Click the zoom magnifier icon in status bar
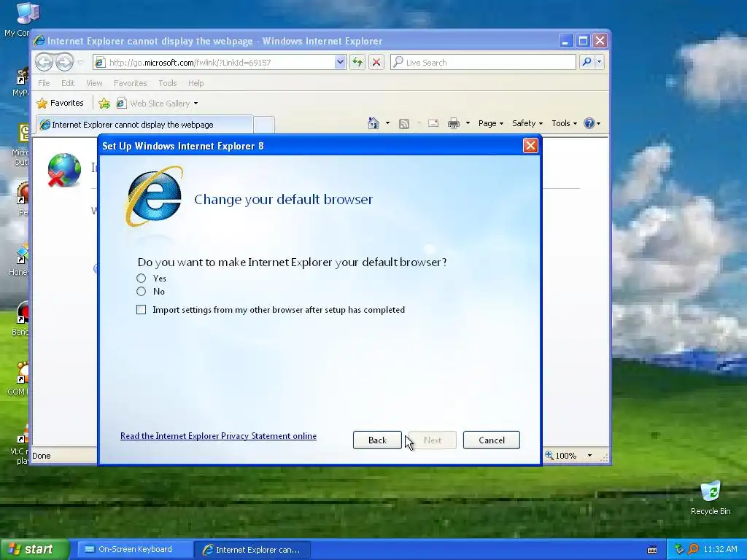This screenshot has width=747, height=560. coord(549,455)
